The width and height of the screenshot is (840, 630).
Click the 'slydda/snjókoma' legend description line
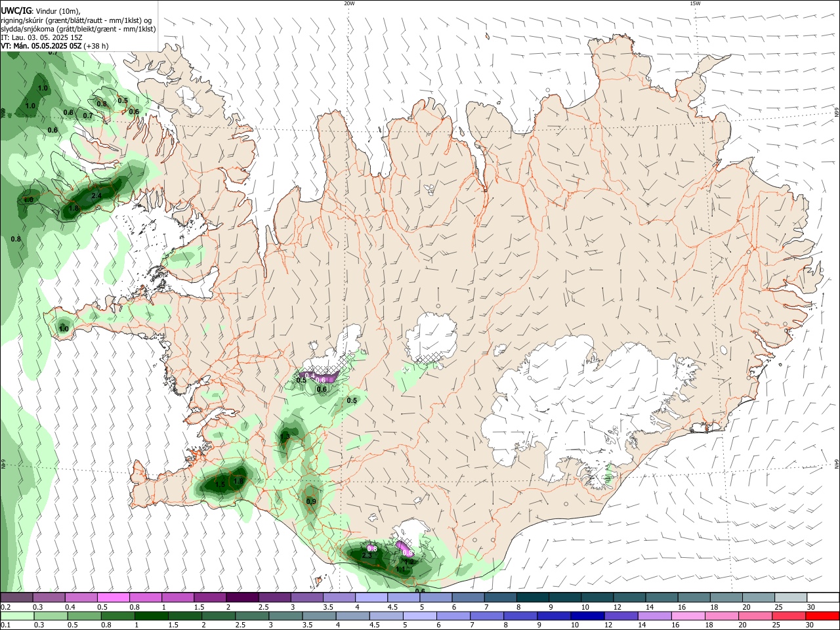[x=78, y=29]
